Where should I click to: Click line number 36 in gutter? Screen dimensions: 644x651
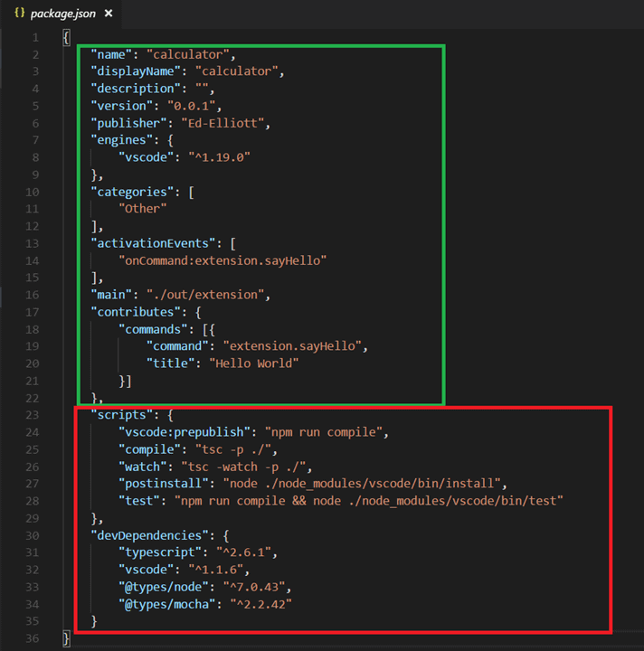pos(33,638)
